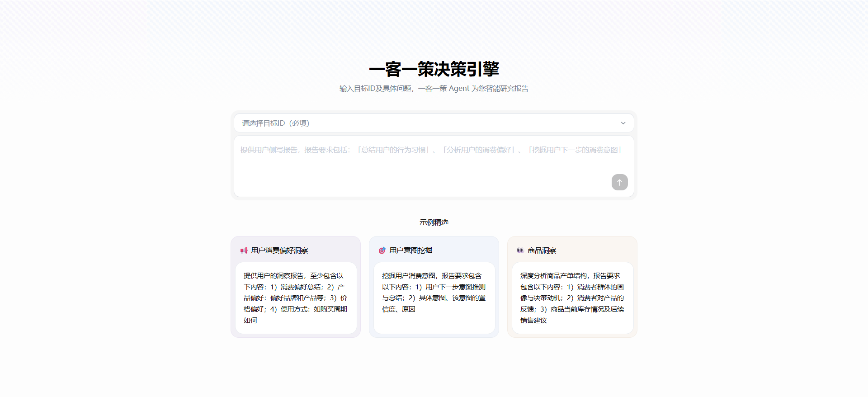Viewport: 868px width, 397px height.
Task: Click the 销售建议 line in 商品洞察 card
Action: coord(533,321)
